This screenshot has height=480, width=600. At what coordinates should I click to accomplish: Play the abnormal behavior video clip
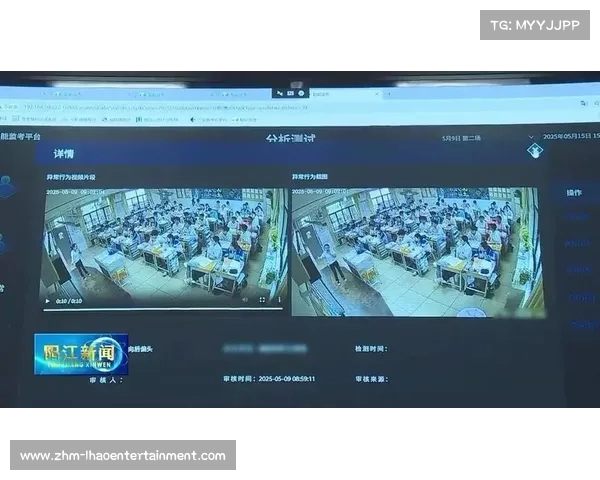(x=47, y=301)
